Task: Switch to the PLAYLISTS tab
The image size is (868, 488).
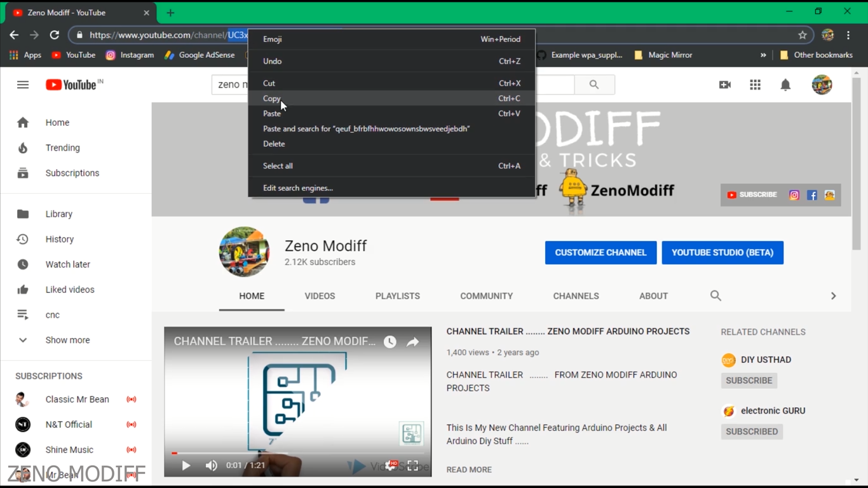Action: pos(398,296)
